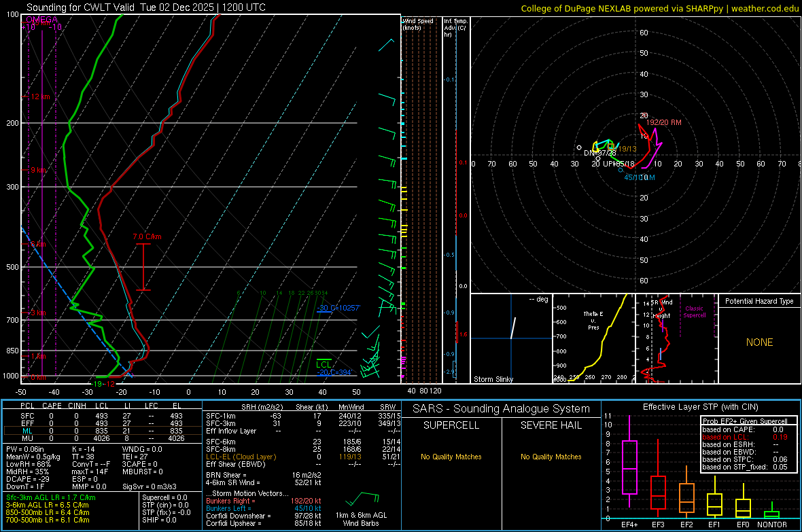The height and width of the screenshot is (532, 802).
Task: Click the 'Supercell = 0.0' parameter
Action: (164, 497)
